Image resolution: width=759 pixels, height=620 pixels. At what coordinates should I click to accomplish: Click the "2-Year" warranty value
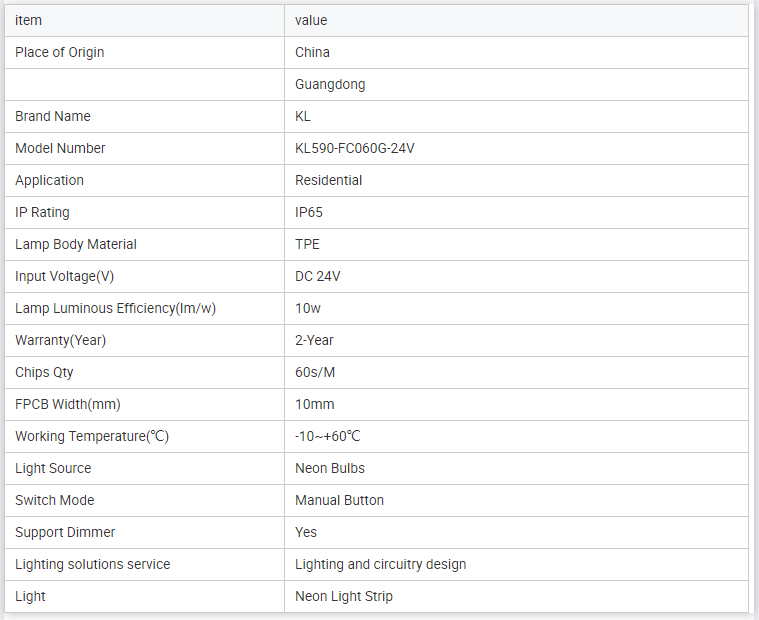[x=315, y=340]
